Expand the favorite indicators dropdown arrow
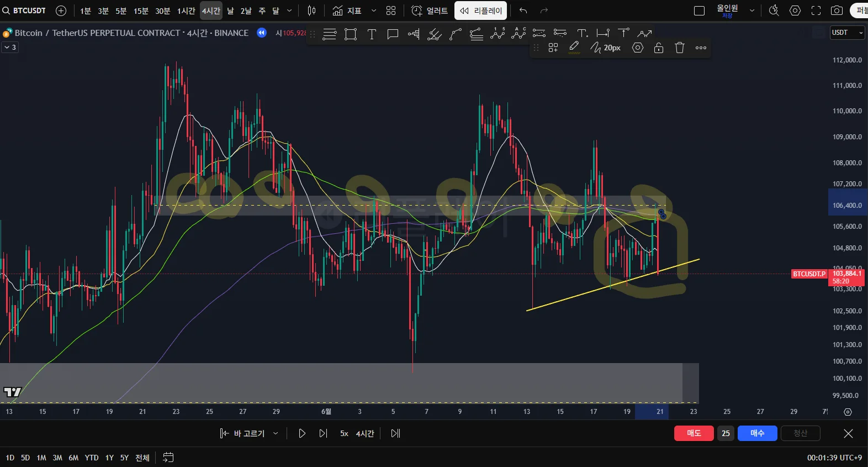The height and width of the screenshot is (467, 868). point(374,11)
